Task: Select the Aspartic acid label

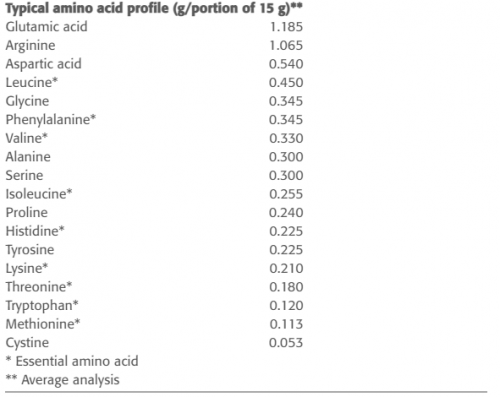Action: coord(44,64)
